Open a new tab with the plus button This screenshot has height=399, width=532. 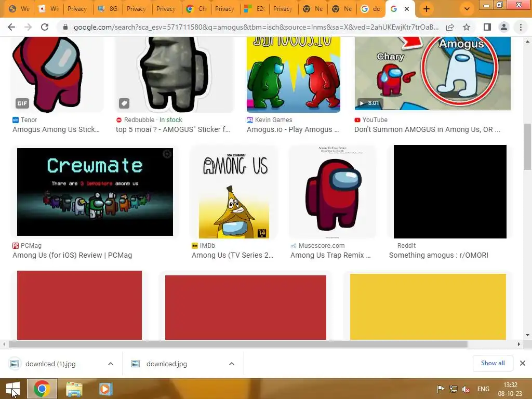tap(427, 9)
